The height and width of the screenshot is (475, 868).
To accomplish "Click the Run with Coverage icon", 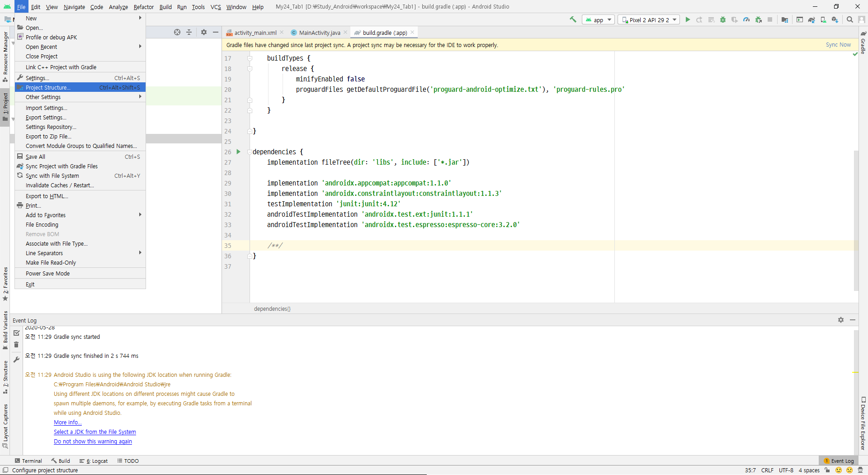I will [x=735, y=19].
